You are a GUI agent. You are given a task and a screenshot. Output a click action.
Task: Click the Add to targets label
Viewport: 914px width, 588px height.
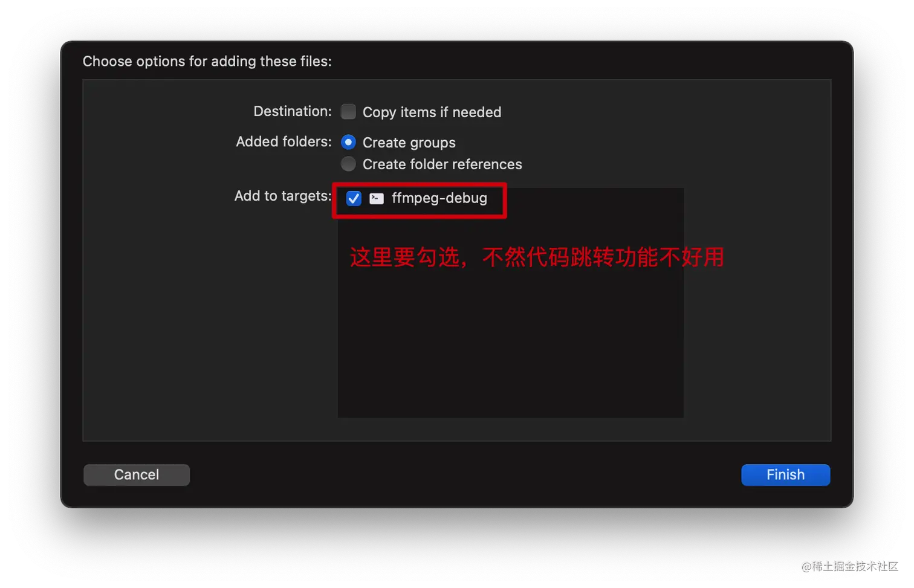click(x=283, y=196)
